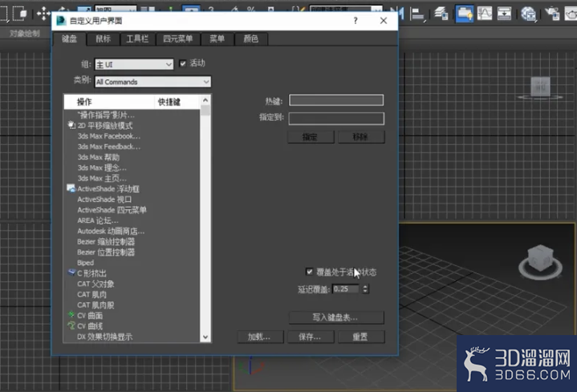Switch to the 工具栏 tab
The image size is (577, 392).
[137, 38]
